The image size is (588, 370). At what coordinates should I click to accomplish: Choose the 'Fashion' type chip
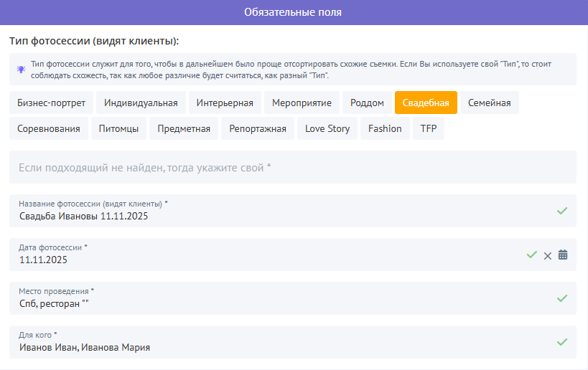[385, 128]
